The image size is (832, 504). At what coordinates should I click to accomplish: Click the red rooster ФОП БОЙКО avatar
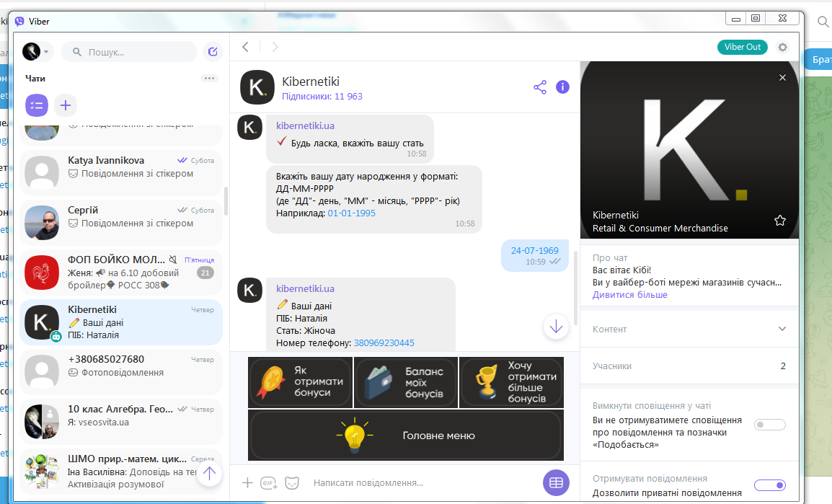pyautogui.click(x=42, y=272)
